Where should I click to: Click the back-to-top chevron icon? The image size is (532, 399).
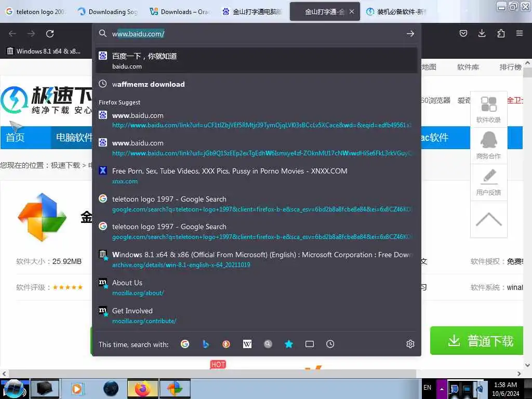click(488, 219)
